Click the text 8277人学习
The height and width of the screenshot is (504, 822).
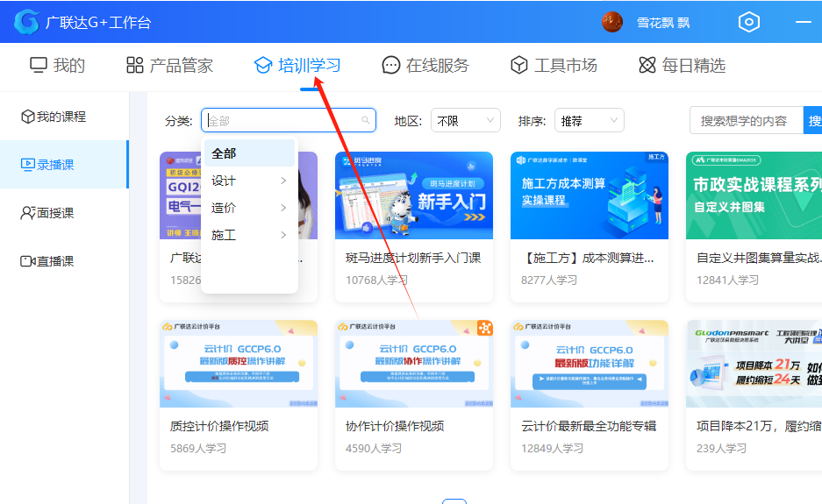[549, 280]
